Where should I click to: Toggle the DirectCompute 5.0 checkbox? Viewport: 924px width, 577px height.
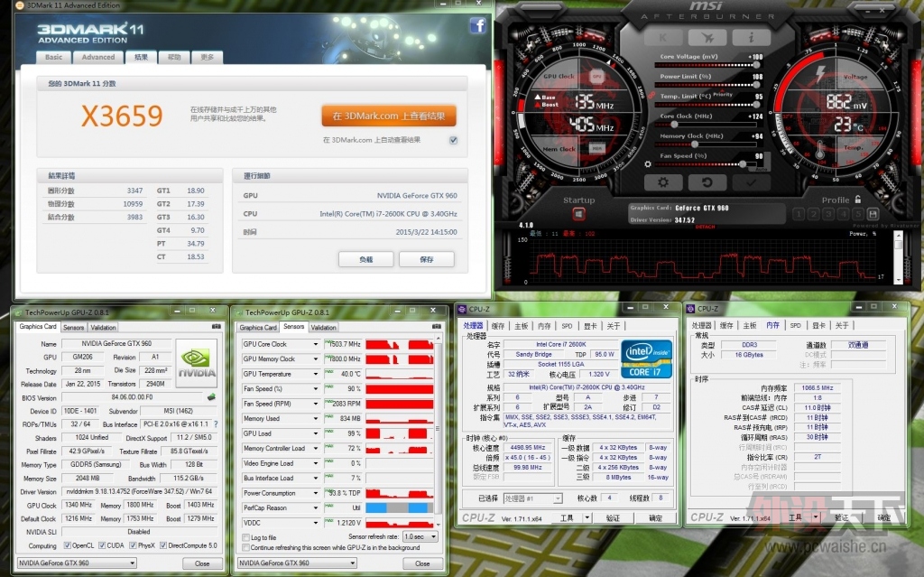[x=163, y=545]
